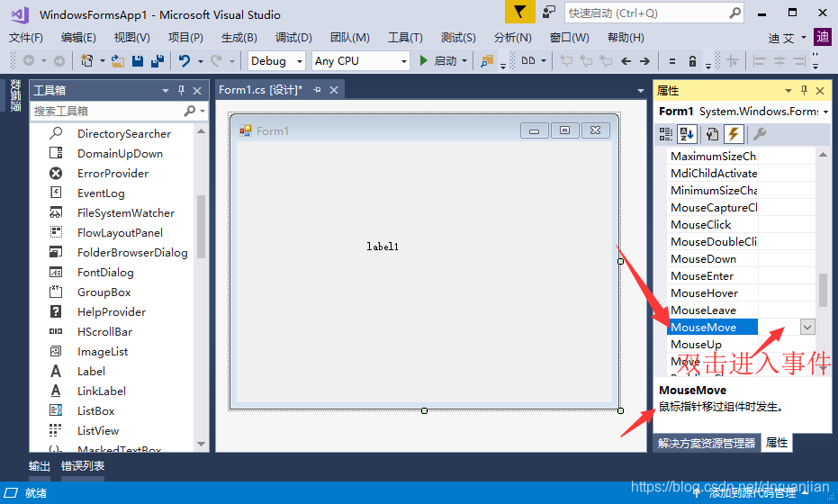Click the lock controls padlock icon
This screenshot has width=838, height=504.
(692, 61)
